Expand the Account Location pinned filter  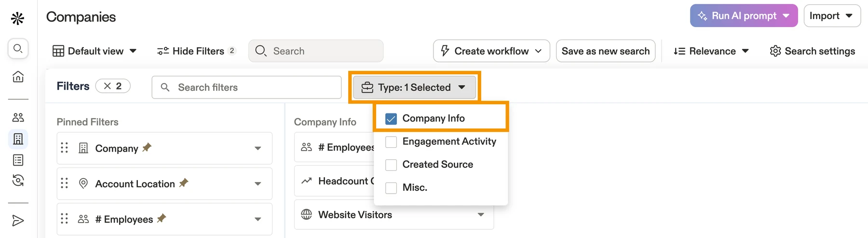tap(258, 183)
